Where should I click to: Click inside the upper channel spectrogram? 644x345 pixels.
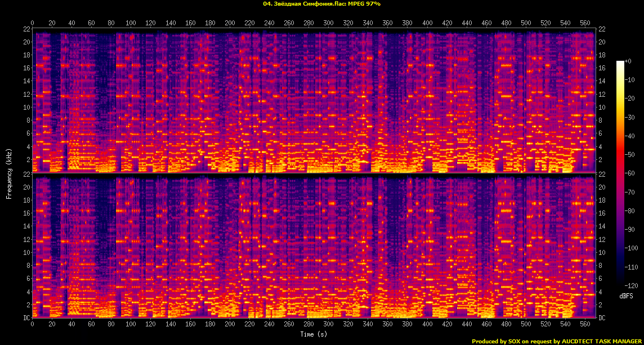pos(314,100)
